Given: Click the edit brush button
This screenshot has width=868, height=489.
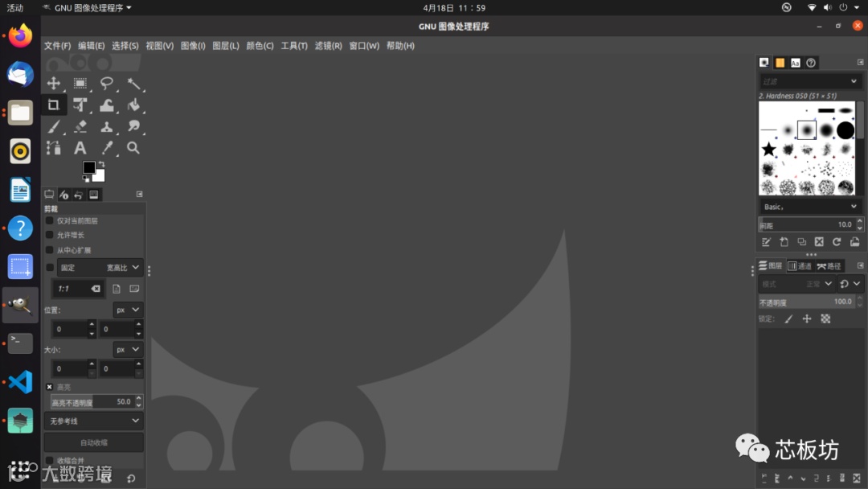Looking at the screenshot, I should (766, 242).
